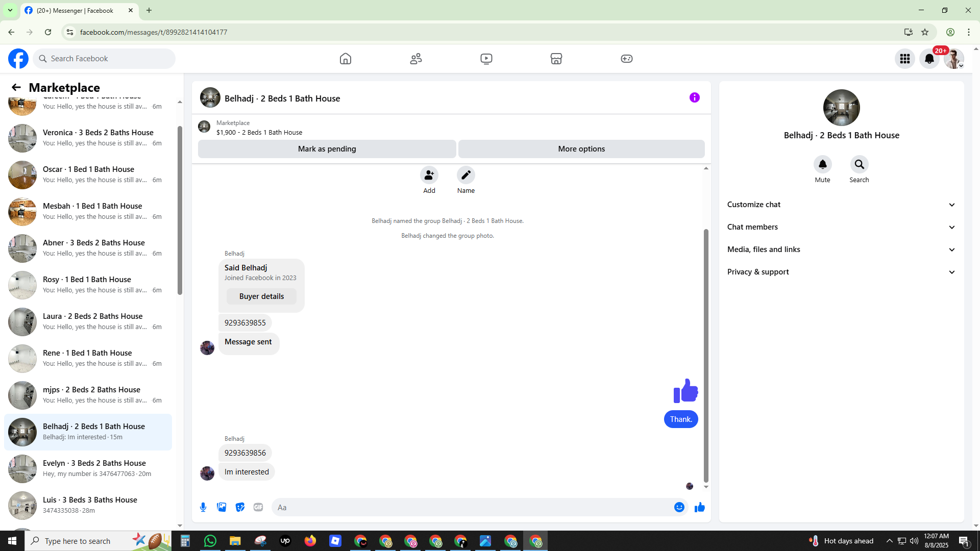Click Mark as pending button
980x551 pixels.
(327, 149)
